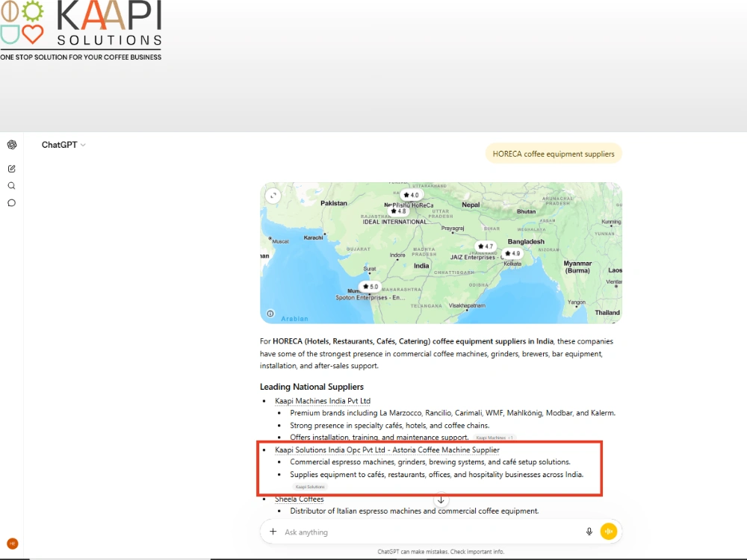Image resolution: width=747 pixels, height=560 pixels.
Task: Open Kaapi Solutions India Opc Pvt Ltd link
Action: coord(387,449)
